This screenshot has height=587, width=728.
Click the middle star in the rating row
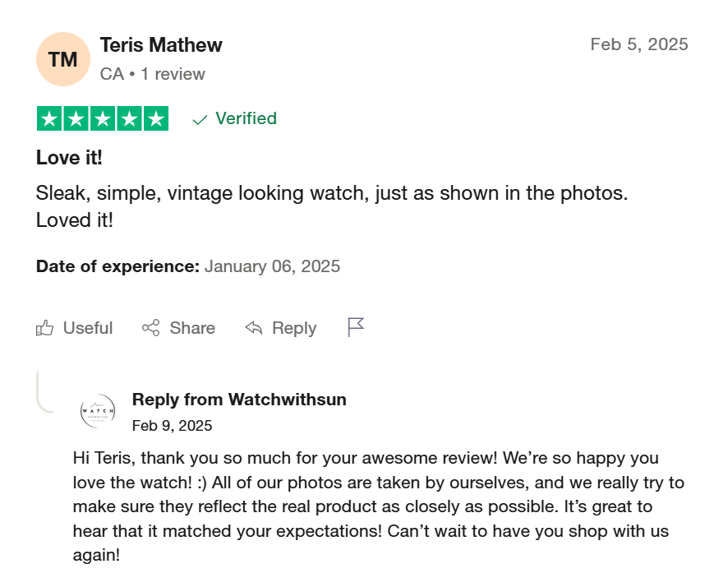[102, 118]
